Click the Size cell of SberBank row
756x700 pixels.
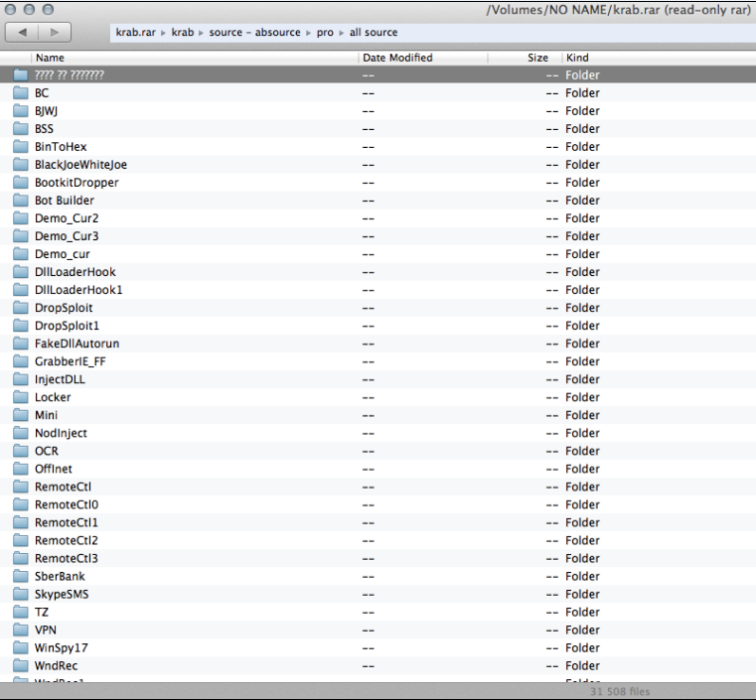coord(552,576)
